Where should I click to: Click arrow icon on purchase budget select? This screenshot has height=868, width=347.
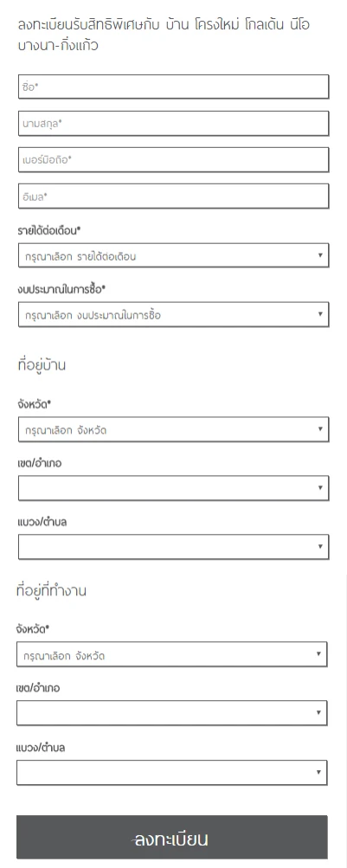point(320,314)
